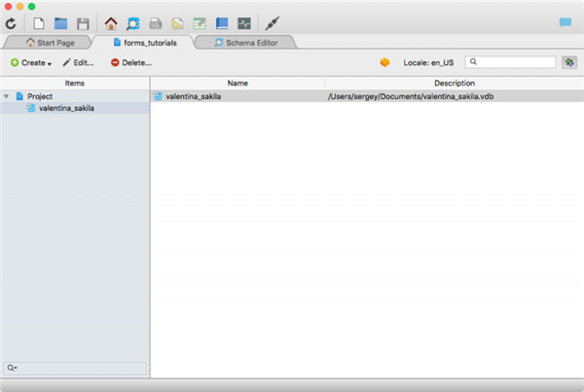Open the chat bubble feedback icon
Image resolution: width=584 pixels, height=392 pixels.
point(565,21)
